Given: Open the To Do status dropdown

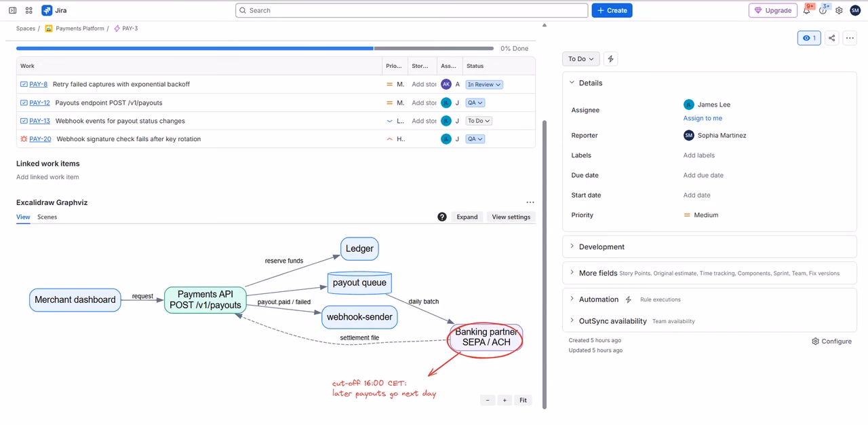Looking at the screenshot, I should (x=581, y=59).
